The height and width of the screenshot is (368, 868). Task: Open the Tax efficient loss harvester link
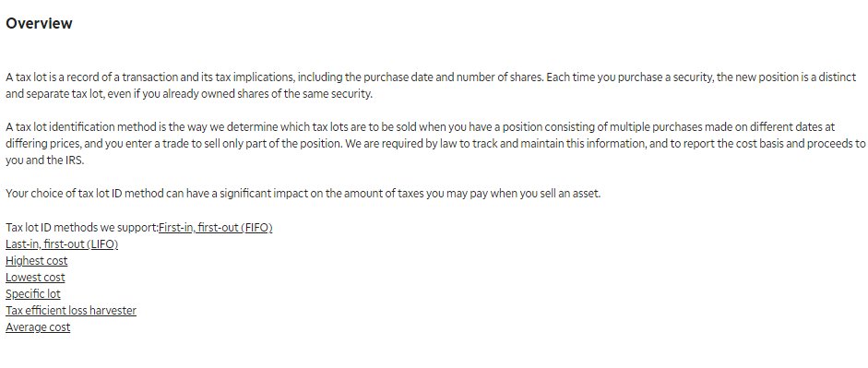pyautogui.click(x=71, y=311)
